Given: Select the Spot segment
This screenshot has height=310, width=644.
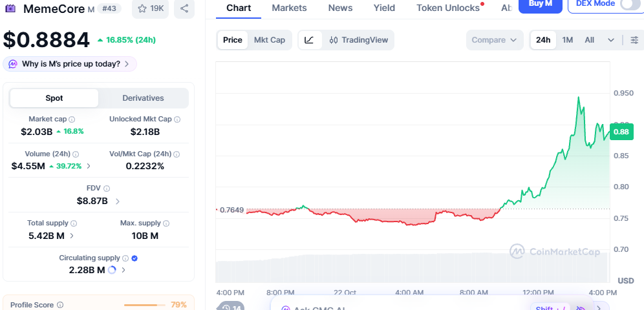Looking at the screenshot, I should (54, 98).
